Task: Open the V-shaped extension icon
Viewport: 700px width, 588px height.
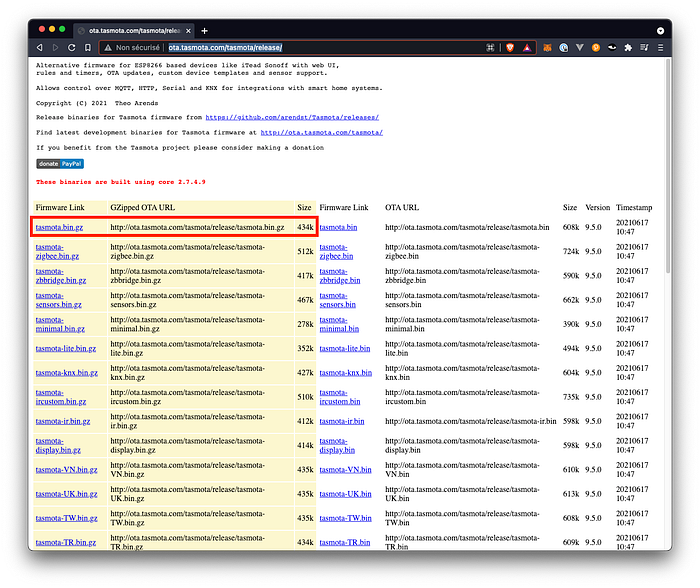Action: click(579, 47)
